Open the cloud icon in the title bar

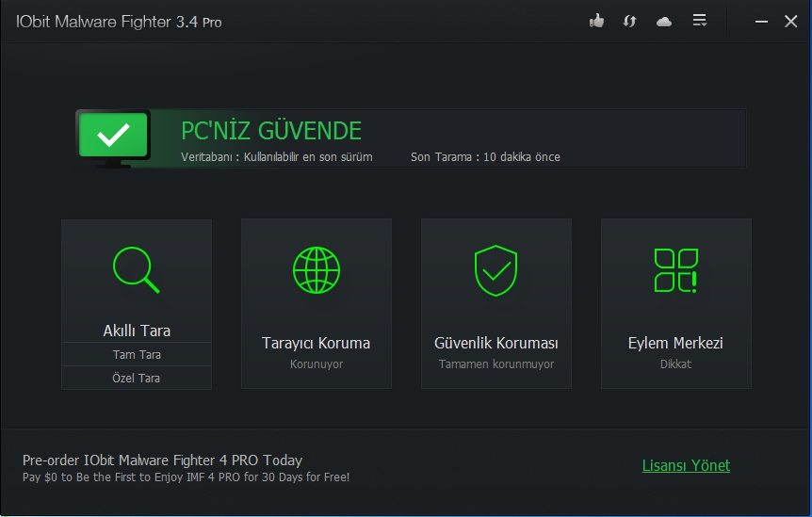tap(664, 22)
